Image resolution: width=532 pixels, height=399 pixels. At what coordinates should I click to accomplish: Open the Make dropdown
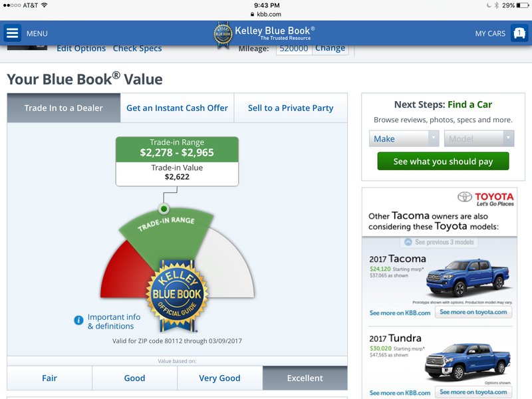(404, 138)
